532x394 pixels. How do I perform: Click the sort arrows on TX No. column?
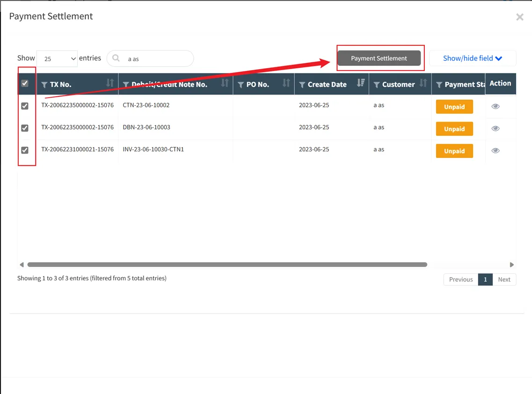[110, 83]
